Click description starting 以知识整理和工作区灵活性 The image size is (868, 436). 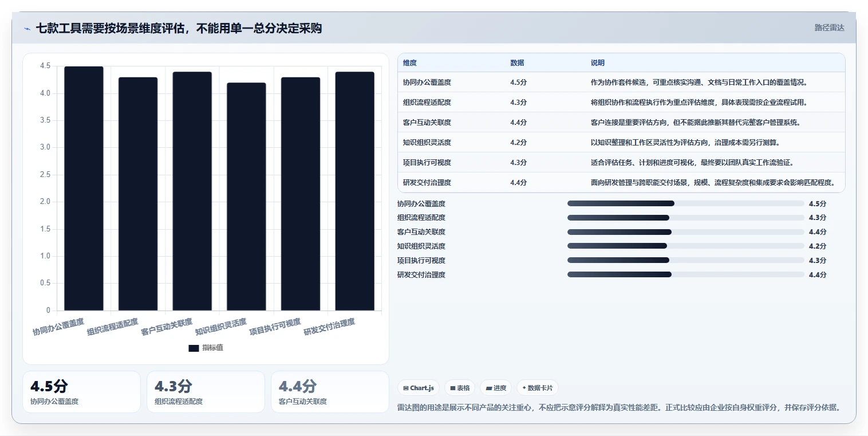coord(685,143)
